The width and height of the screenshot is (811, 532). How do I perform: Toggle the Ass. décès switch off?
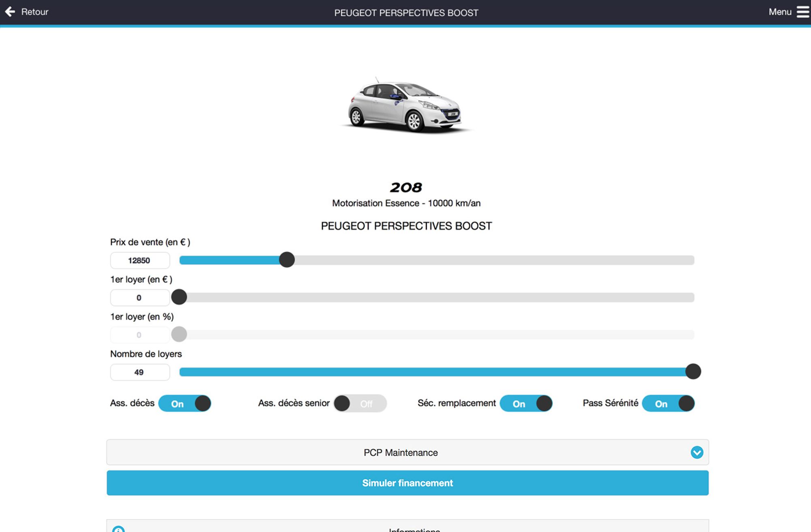(185, 403)
